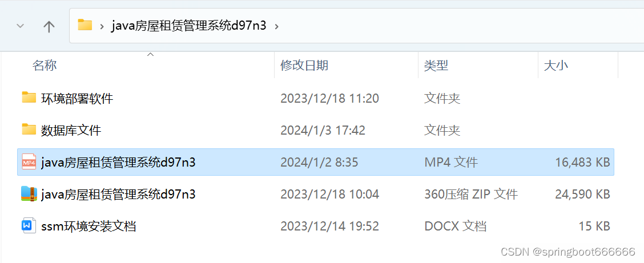Screen dimensions: 644x263
Task: Click the 数据库文件 folder icon
Action: coord(29,130)
